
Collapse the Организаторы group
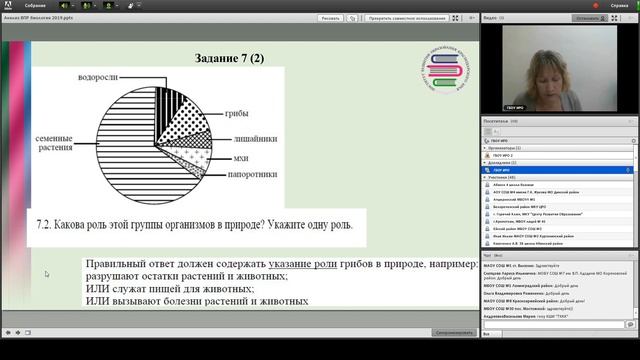pos(485,148)
